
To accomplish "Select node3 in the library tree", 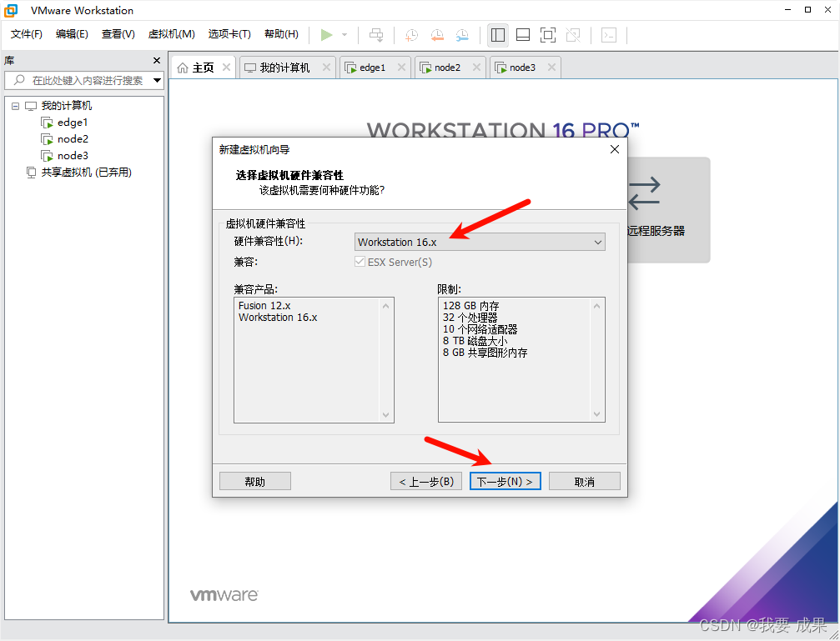I will tap(71, 155).
